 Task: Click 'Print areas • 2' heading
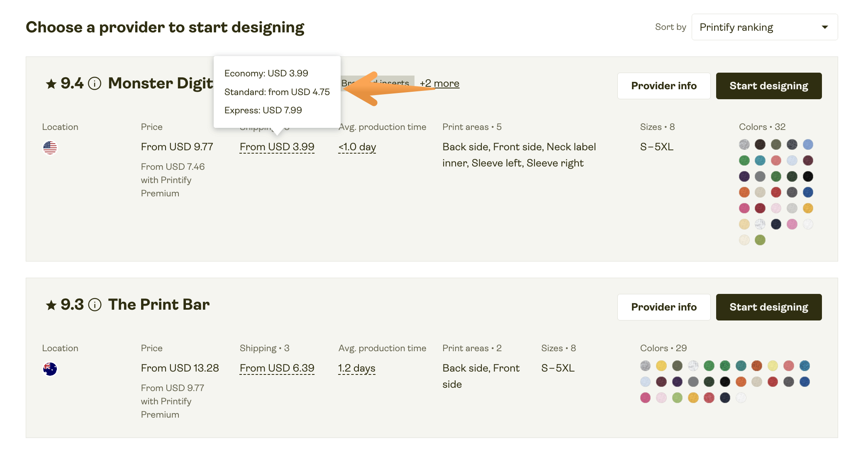click(472, 348)
